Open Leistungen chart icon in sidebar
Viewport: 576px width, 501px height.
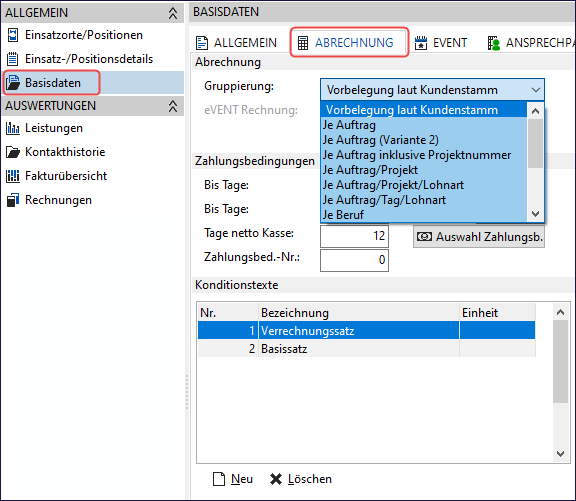[x=13, y=128]
